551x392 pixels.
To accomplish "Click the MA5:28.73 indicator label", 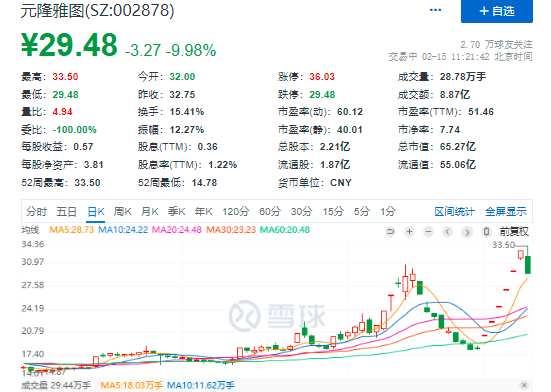I will 72,230.
